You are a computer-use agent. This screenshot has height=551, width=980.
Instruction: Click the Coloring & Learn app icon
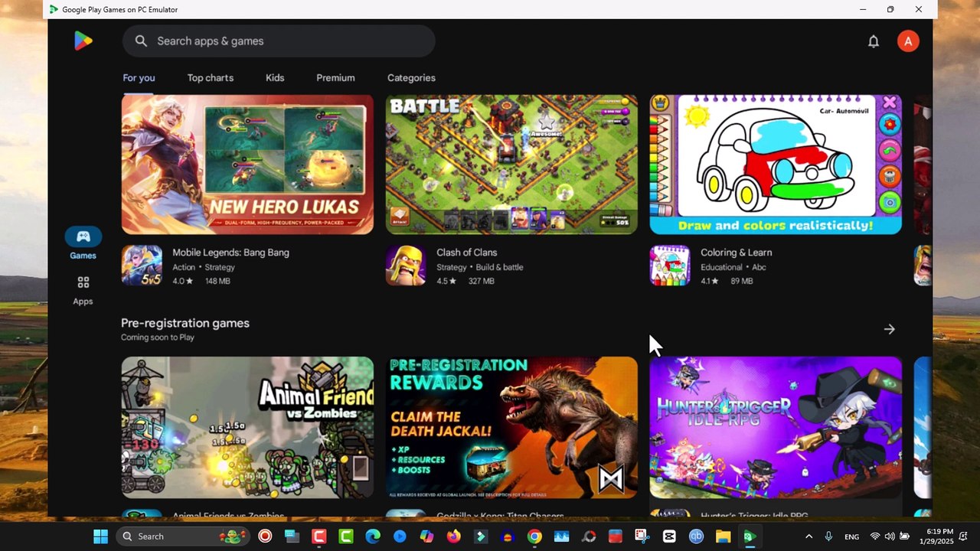click(670, 266)
